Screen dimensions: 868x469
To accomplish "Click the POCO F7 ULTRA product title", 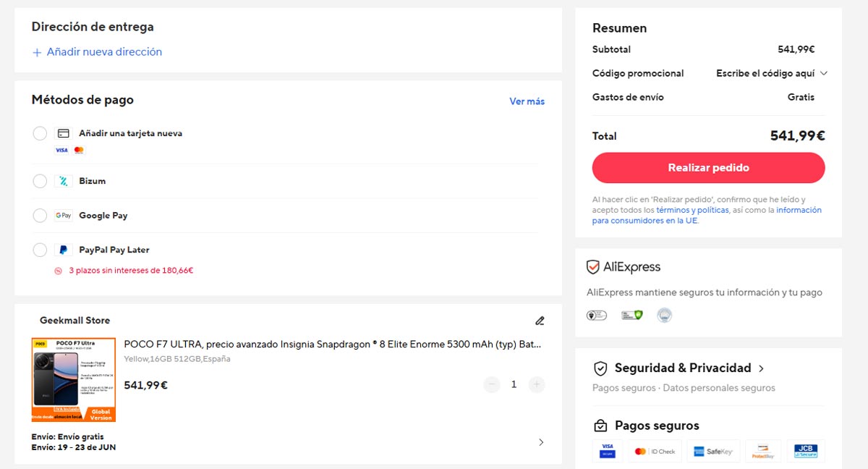I will click(x=333, y=344).
